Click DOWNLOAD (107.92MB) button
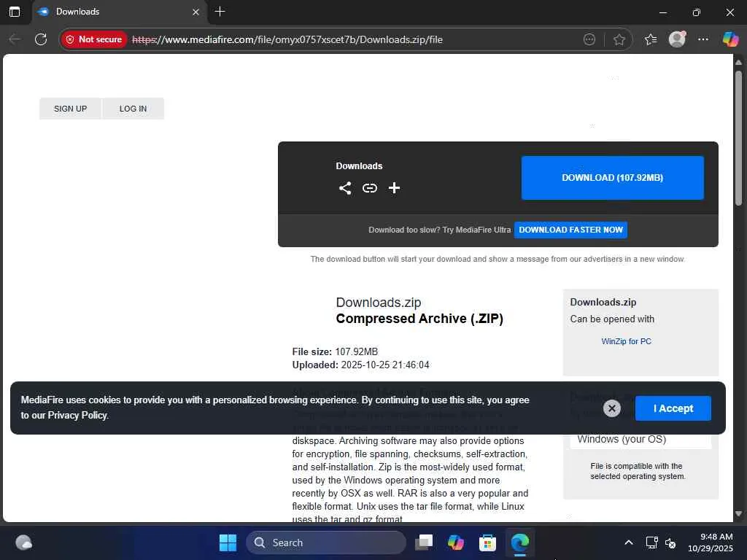Screen dimensions: 747x560 (612, 178)
